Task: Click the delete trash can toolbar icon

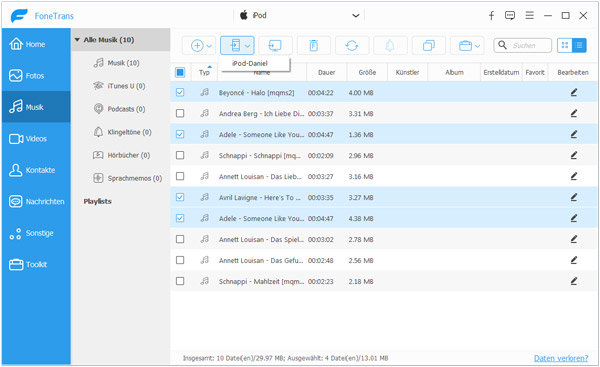Action: pos(313,46)
